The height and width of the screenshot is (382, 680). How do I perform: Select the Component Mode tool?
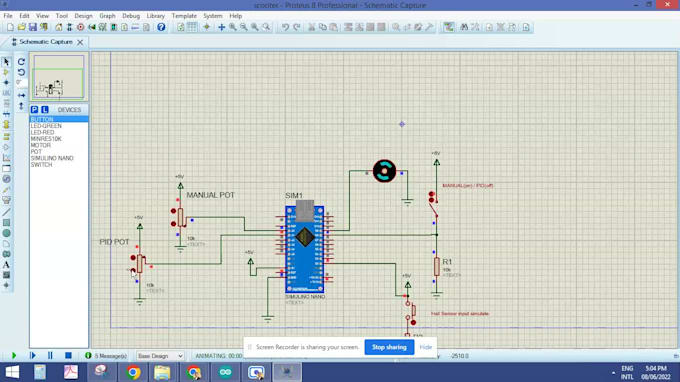click(6, 72)
